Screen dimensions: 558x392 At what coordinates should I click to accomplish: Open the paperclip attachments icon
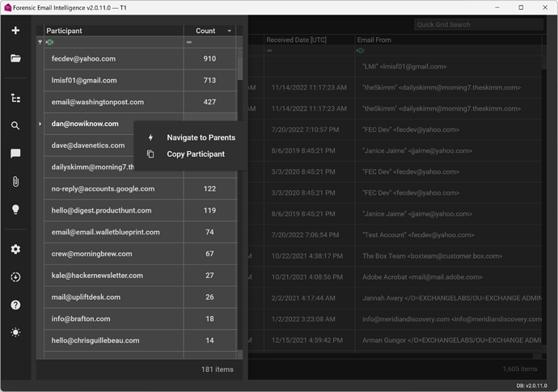click(15, 181)
